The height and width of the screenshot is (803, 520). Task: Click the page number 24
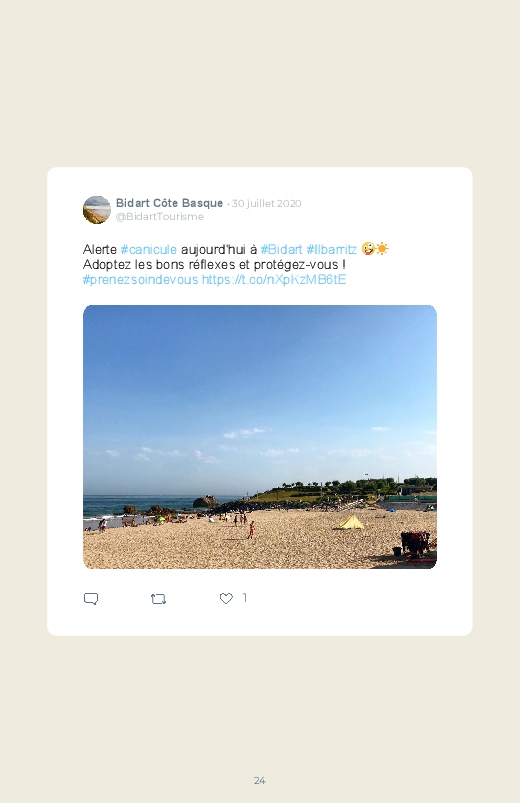pos(260,780)
